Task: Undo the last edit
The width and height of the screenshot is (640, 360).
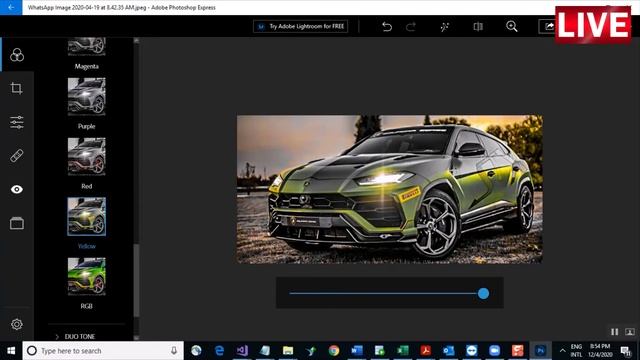Action: [x=387, y=27]
